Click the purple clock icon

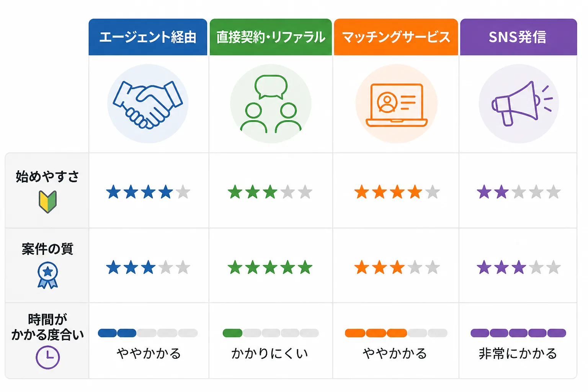[x=47, y=357]
